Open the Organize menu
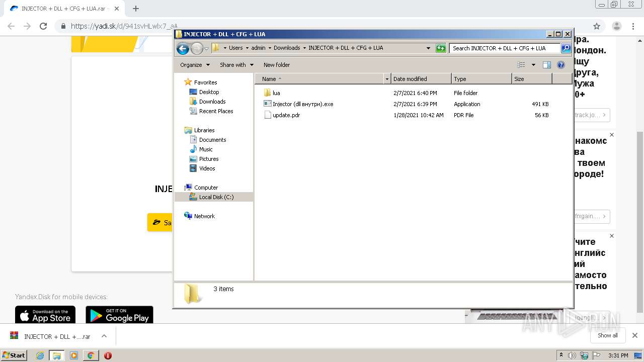Viewport: 644px width, 362px height. point(194,65)
